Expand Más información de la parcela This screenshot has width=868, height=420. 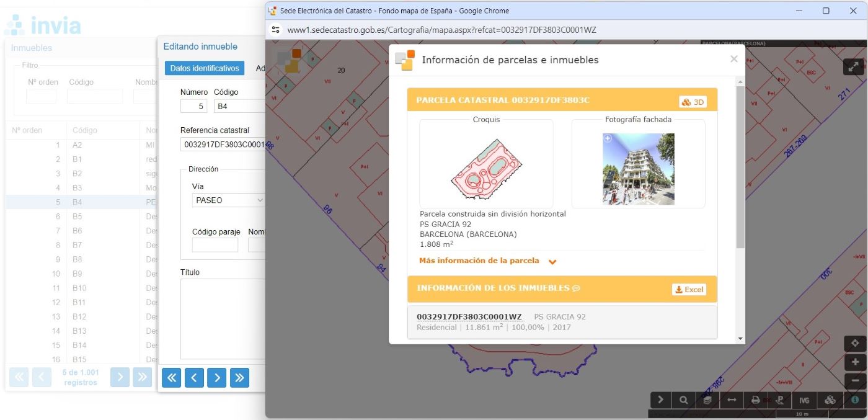[487, 261]
